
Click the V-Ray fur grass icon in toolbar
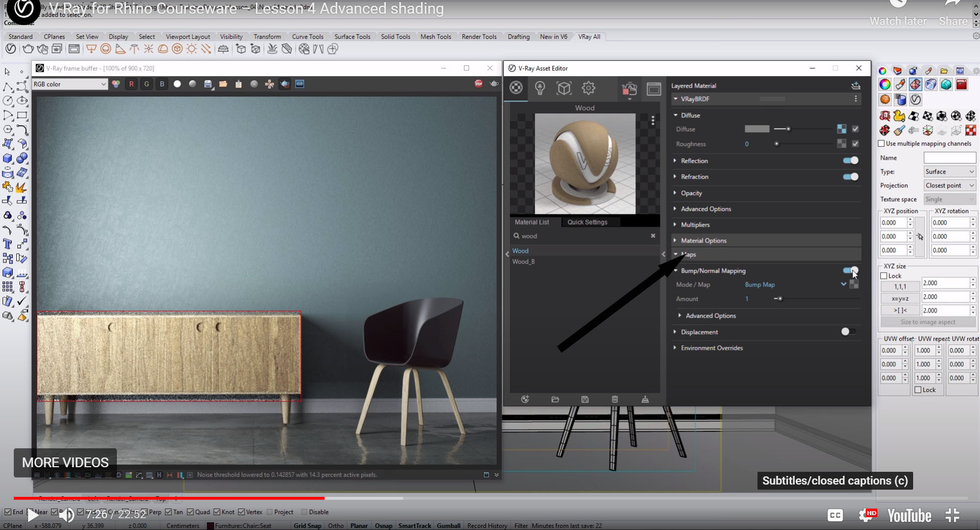coord(273,49)
